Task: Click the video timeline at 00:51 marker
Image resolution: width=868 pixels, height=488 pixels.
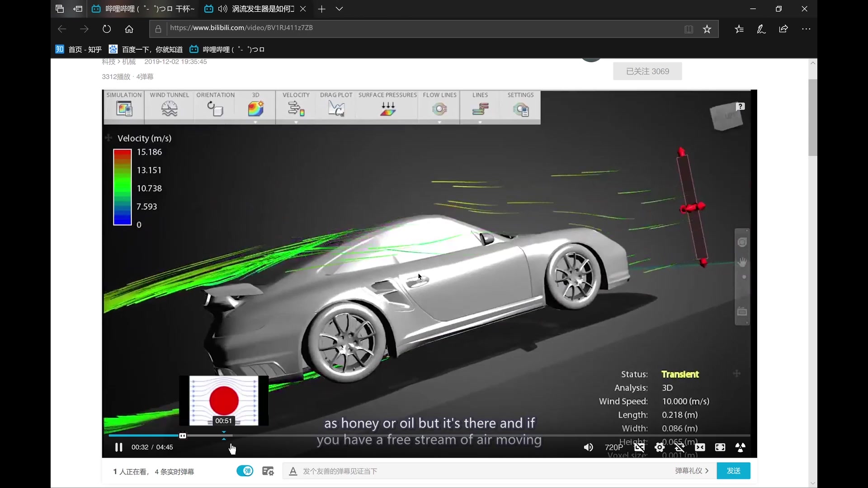Action: pyautogui.click(x=224, y=436)
